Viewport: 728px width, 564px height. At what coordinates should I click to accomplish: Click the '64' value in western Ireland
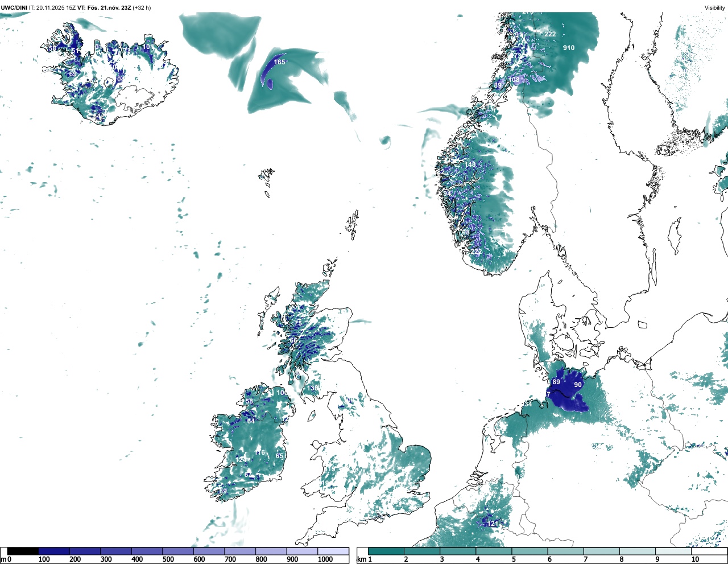click(251, 421)
